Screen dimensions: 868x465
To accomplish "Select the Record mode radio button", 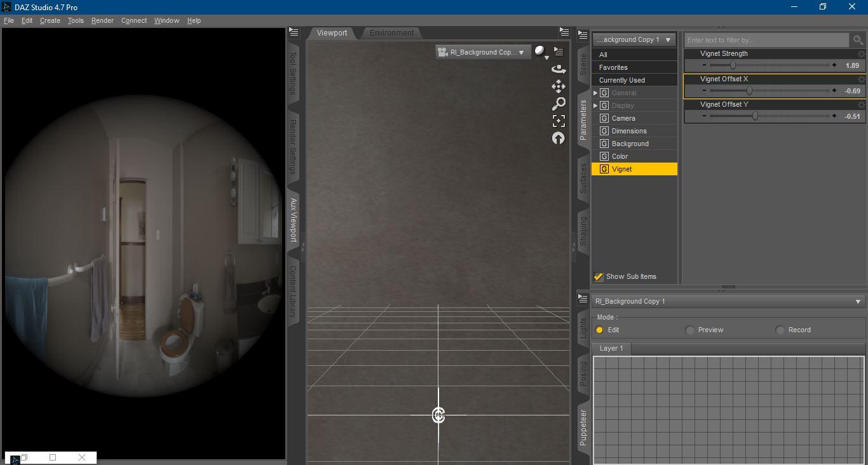I will [x=780, y=330].
